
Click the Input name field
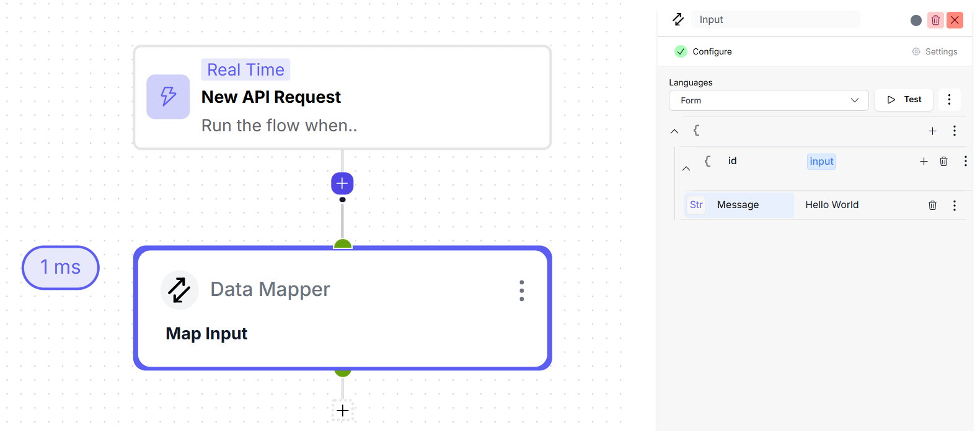tap(775, 20)
